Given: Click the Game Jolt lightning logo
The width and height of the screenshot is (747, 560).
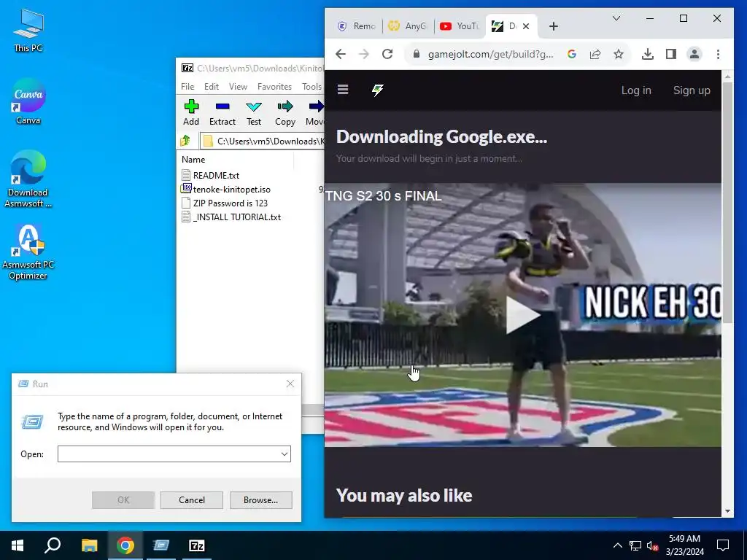Looking at the screenshot, I should [377, 90].
